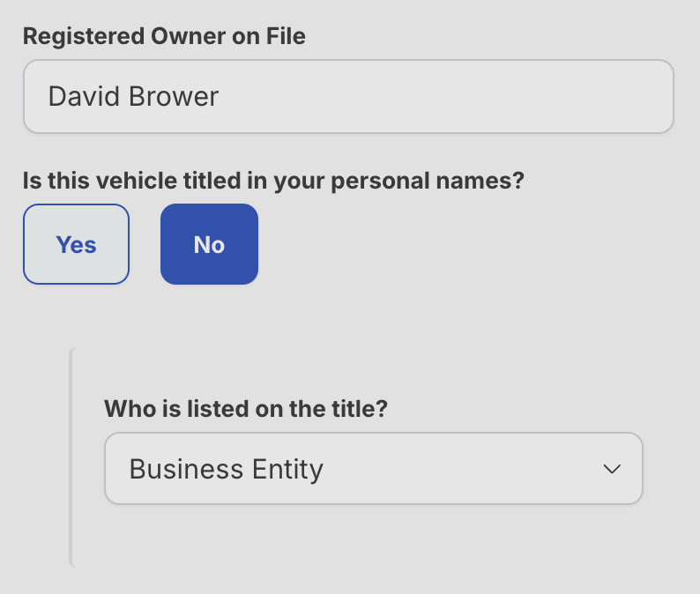Click the Who is listed on the title label

[x=246, y=409]
